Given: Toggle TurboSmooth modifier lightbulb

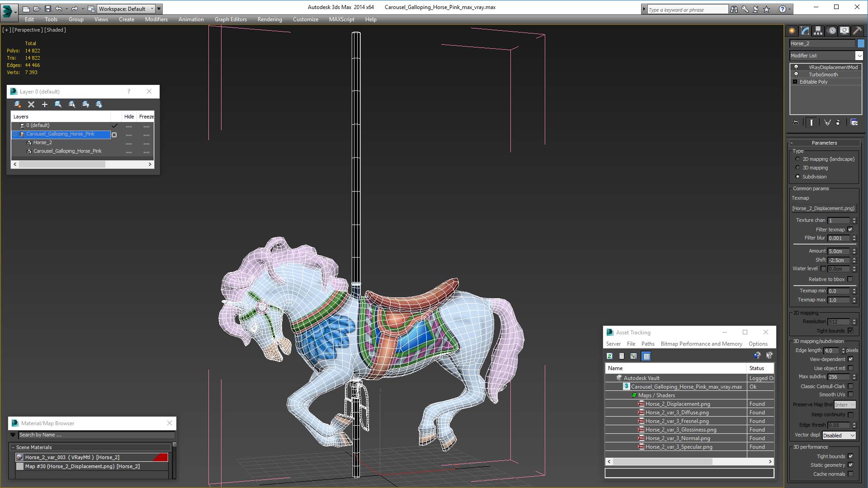Looking at the screenshot, I should pyautogui.click(x=796, y=75).
